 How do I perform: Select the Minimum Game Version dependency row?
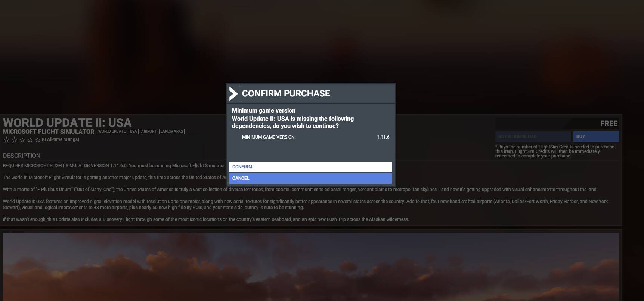click(310, 137)
